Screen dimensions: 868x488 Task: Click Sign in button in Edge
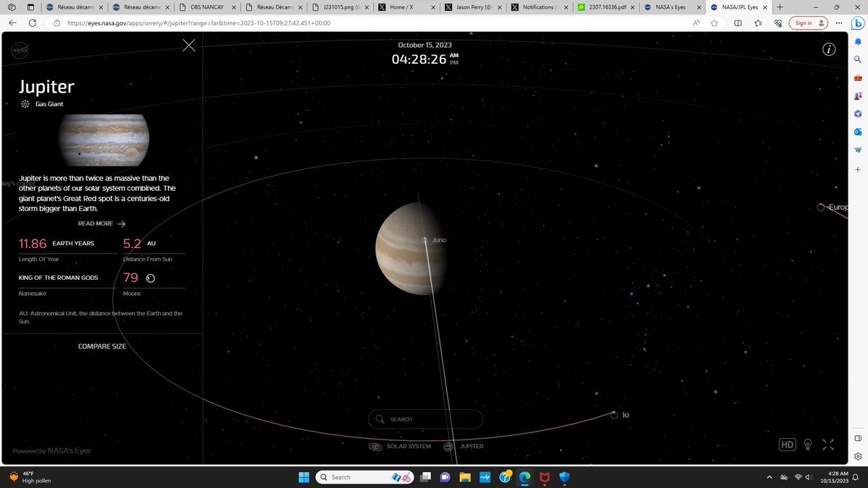tap(809, 23)
